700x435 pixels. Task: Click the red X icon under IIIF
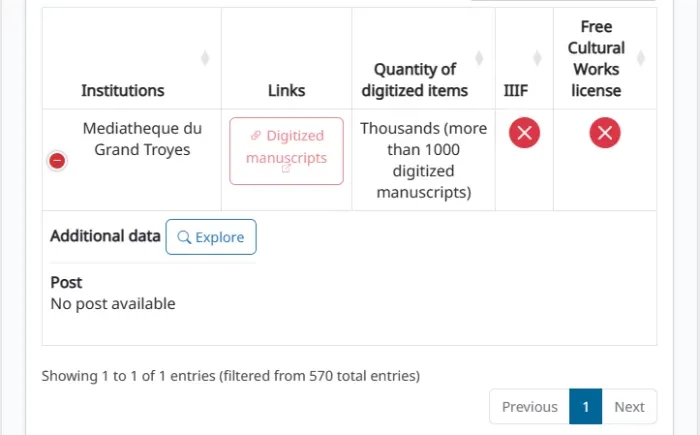[x=525, y=133]
